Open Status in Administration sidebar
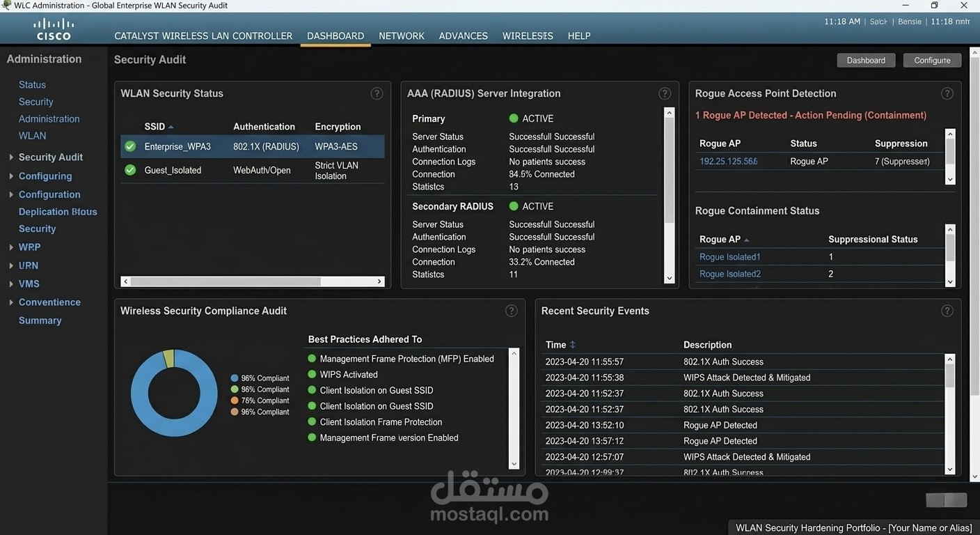 32,85
